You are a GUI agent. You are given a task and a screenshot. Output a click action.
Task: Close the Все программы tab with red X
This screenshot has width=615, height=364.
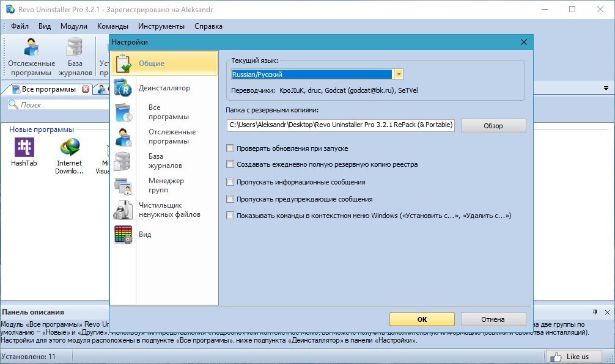[x=86, y=89]
